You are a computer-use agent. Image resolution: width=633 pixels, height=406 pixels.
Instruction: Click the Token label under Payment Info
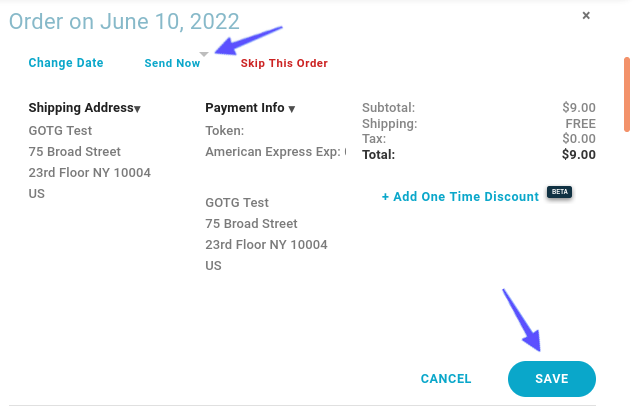[x=224, y=131]
